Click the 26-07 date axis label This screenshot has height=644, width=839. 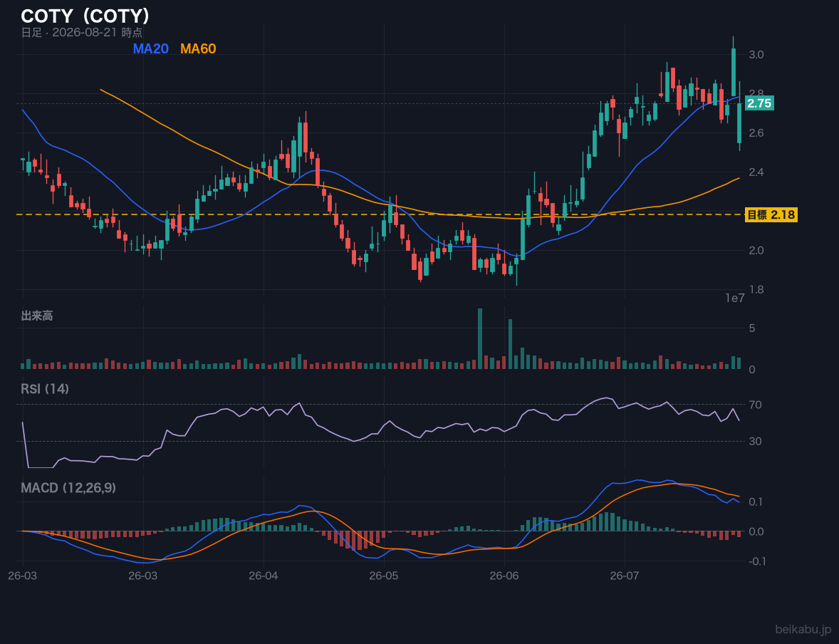(625, 576)
